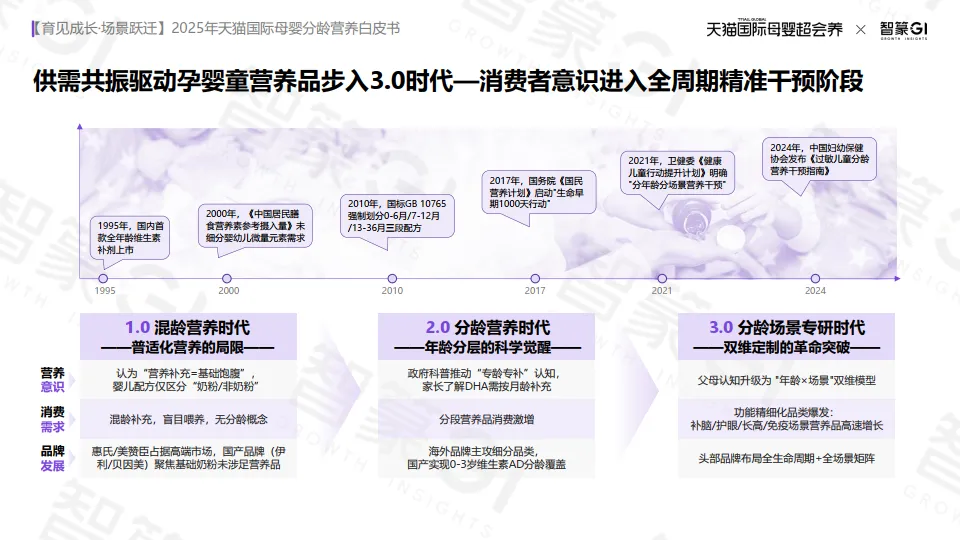The height and width of the screenshot is (540, 960).
Task: Click the 智篆GI logo
Action: click(904, 29)
